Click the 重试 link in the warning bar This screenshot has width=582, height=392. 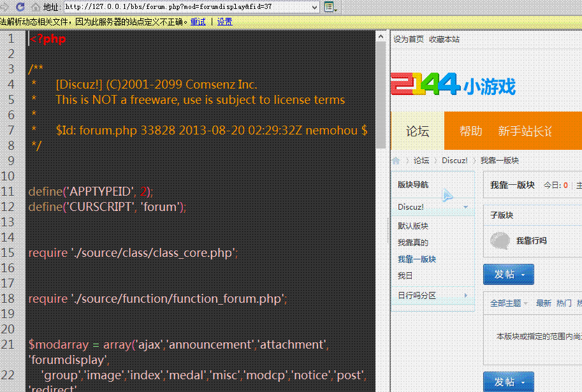198,22
